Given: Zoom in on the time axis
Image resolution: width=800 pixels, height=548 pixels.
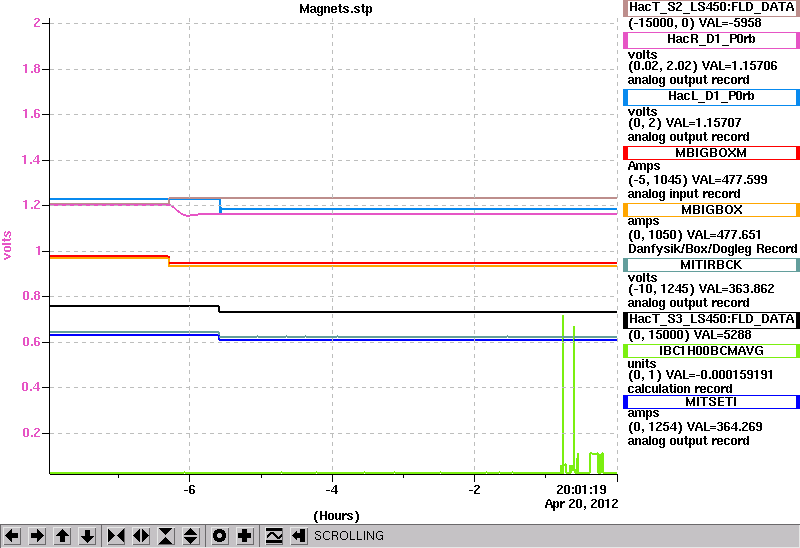Looking at the screenshot, I should (x=116, y=536).
